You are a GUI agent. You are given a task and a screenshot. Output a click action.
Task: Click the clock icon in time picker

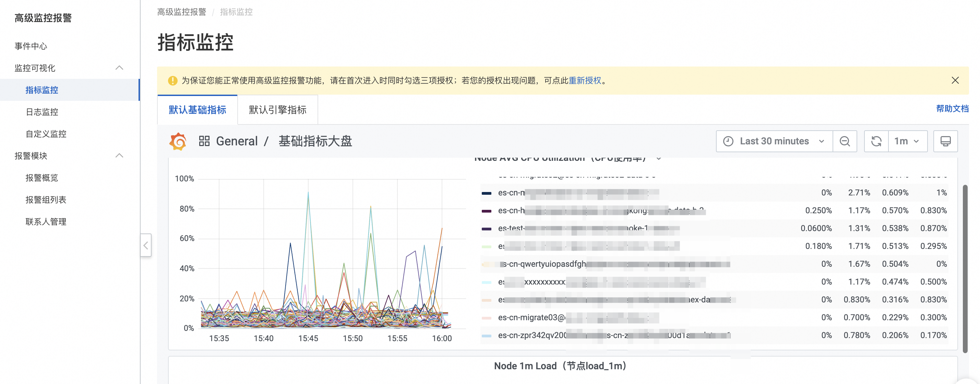coord(728,141)
